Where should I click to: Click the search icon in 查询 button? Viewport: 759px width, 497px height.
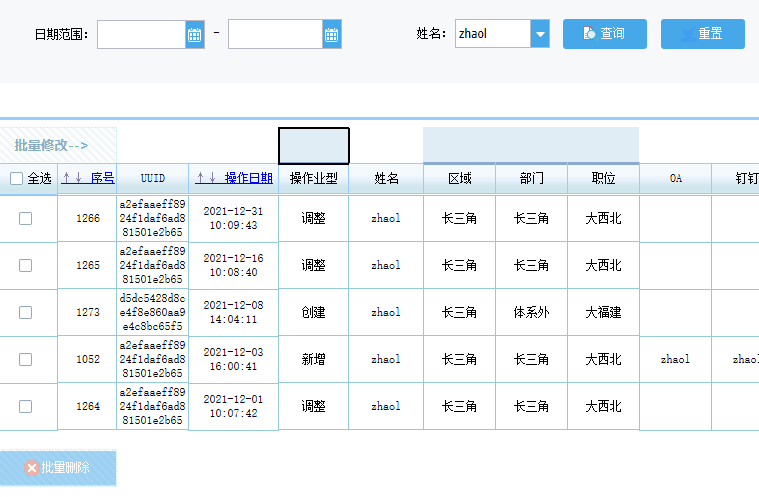pos(589,33)
